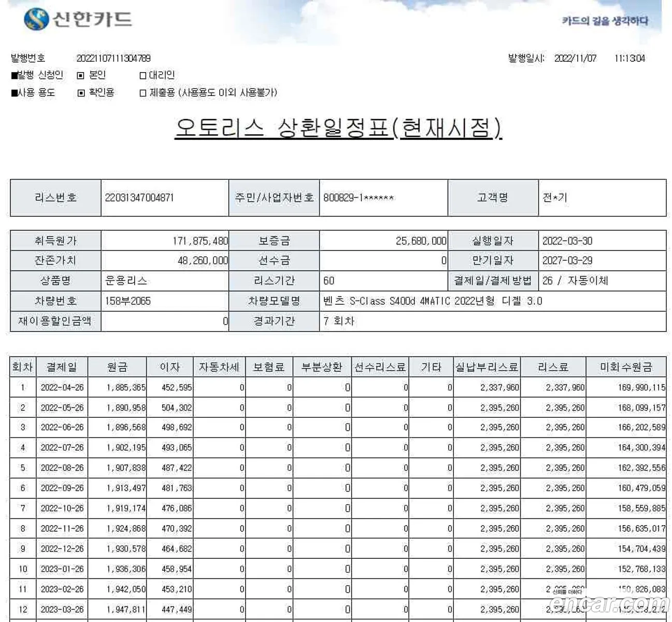Click the 미회수원금 column header

(626, 367)
